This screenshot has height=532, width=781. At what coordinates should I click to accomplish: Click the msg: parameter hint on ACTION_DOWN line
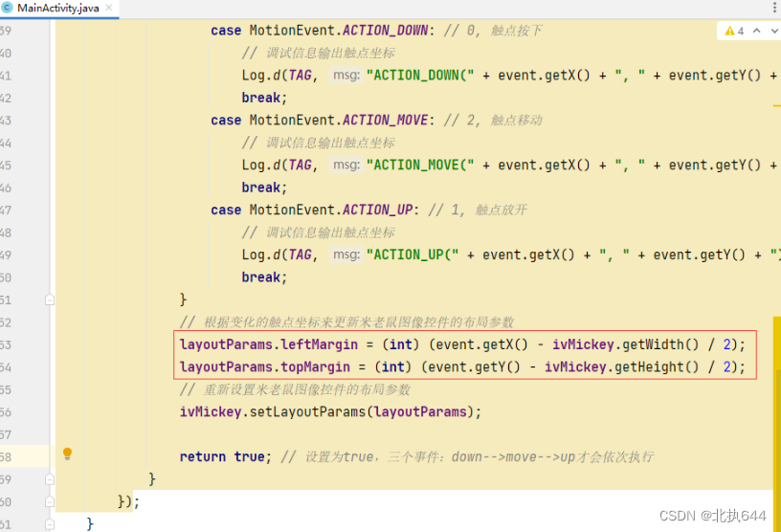pyautogui.click(x=346, y=76)
